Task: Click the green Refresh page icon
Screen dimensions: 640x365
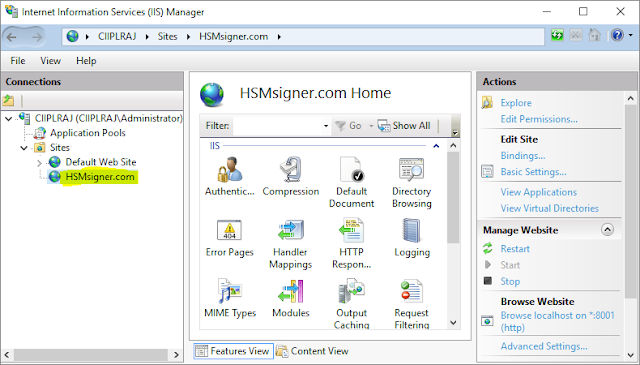Action: coord(557,36)
